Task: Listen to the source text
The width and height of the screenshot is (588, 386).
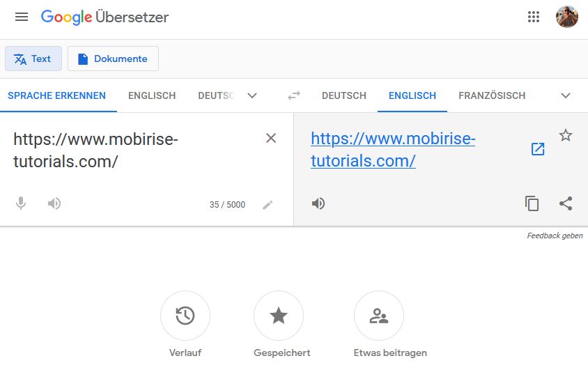Action: (54, 203)
